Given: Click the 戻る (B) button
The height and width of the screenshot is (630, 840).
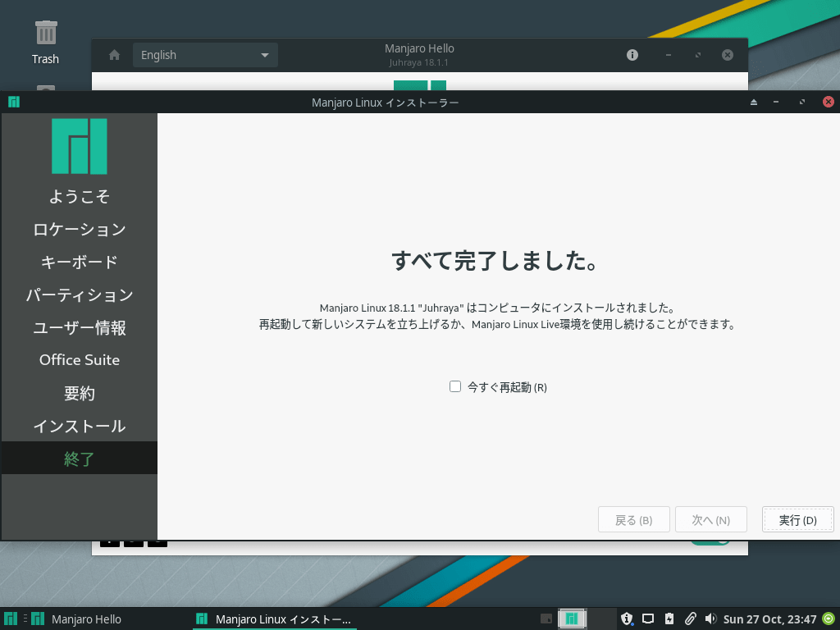Looking at the screenshot, I should point(633,518).
